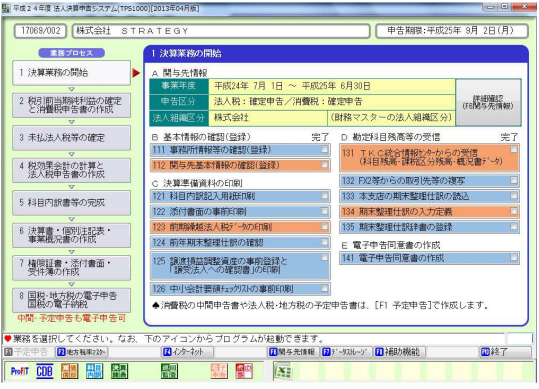Open item 133 本支店の期末整理仕訳の読込

click(x=429, y=196)
